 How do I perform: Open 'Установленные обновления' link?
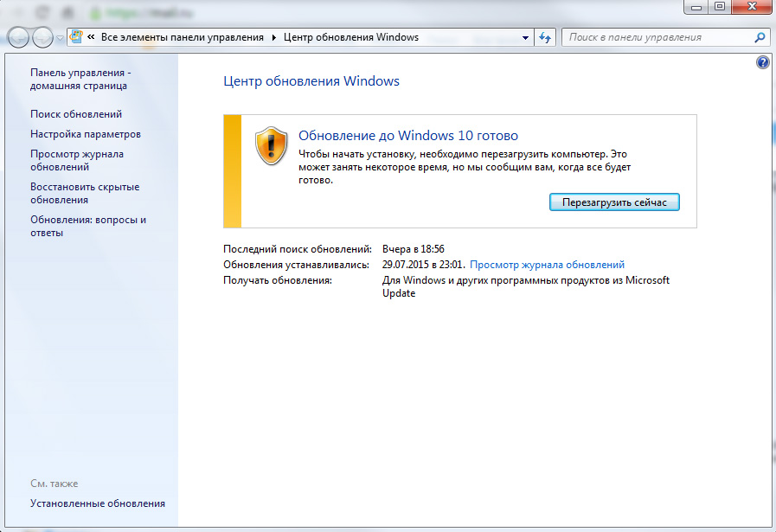pyautogui.click(x=98, y=503)
